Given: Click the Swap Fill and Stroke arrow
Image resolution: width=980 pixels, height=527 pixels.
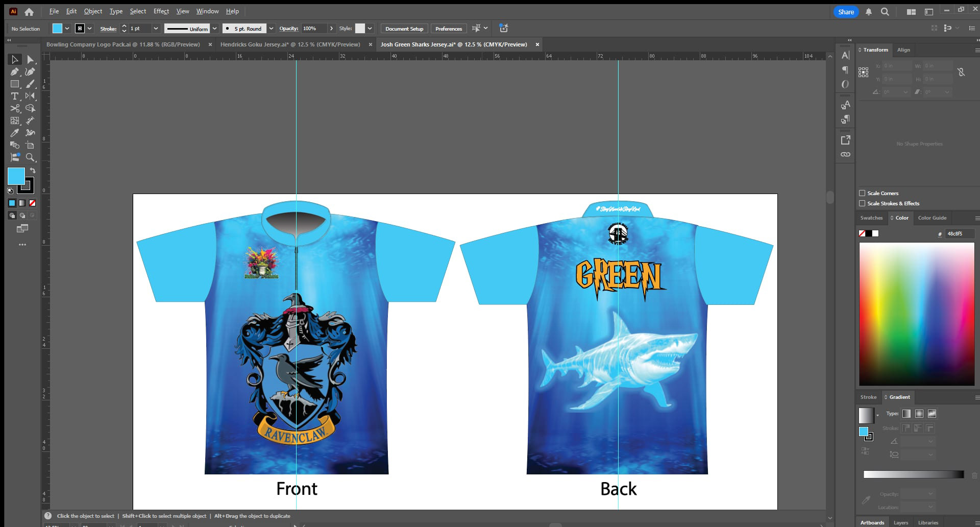Looking at the screenshot, I should pos(33,171).
